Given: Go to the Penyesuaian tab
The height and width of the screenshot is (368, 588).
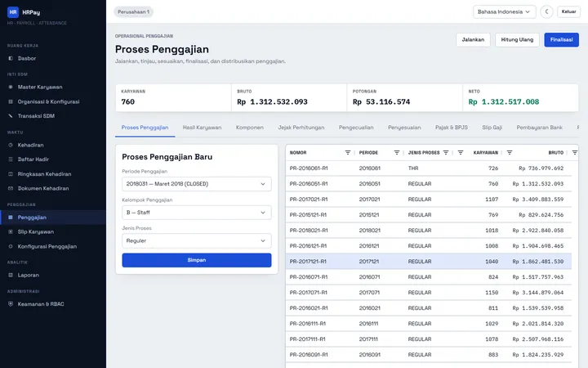Looking at the screenshot, I should (x=404, y=128).
